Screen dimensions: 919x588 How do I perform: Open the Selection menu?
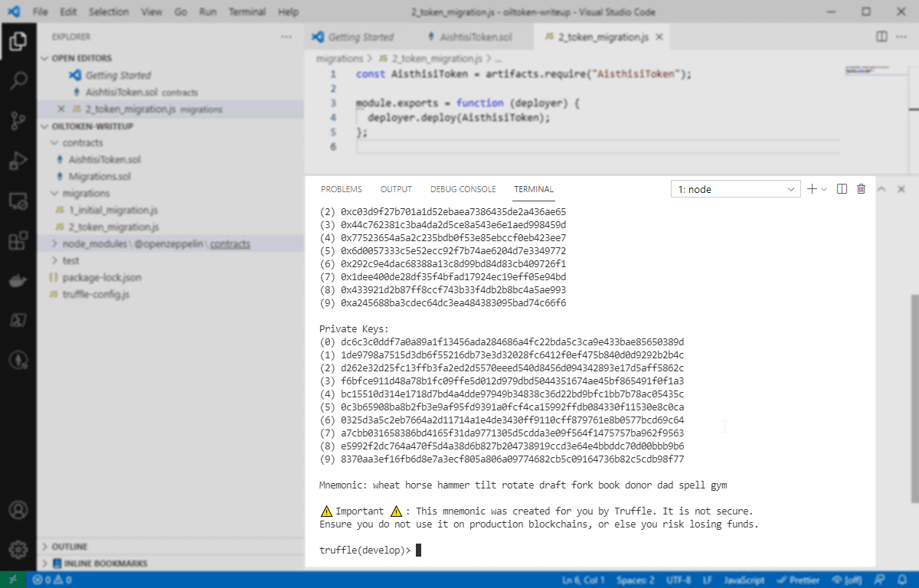pos(108,12)
